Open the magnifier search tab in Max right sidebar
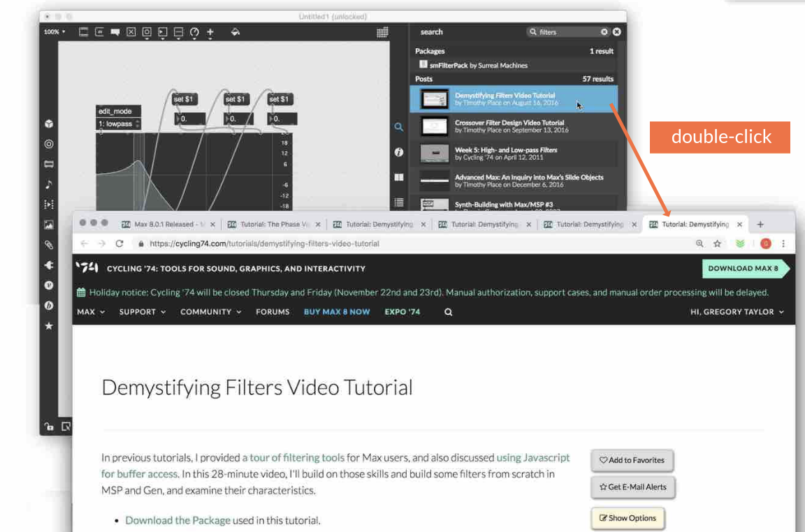This screenshot has width=805, height=532. [x=398, y=126]
